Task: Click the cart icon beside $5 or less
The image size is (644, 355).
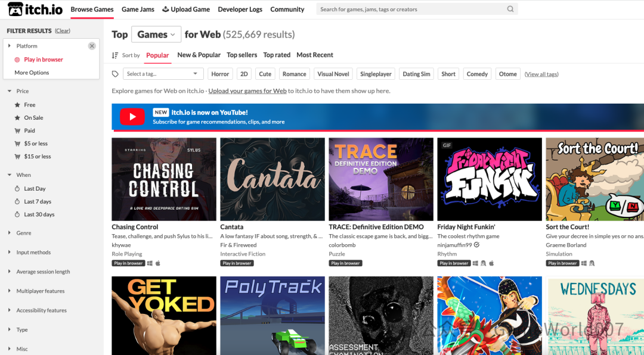Action: pos(17,143)
